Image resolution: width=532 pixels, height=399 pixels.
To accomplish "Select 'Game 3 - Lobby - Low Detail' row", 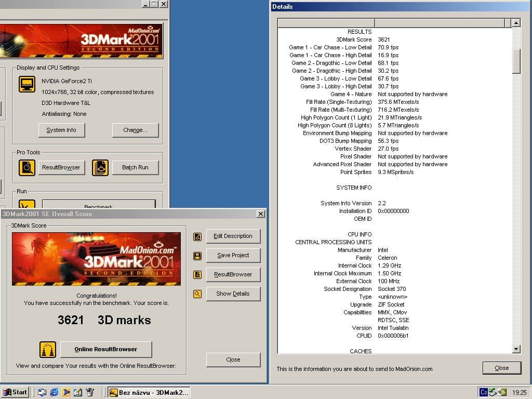I will click(395, 79).
